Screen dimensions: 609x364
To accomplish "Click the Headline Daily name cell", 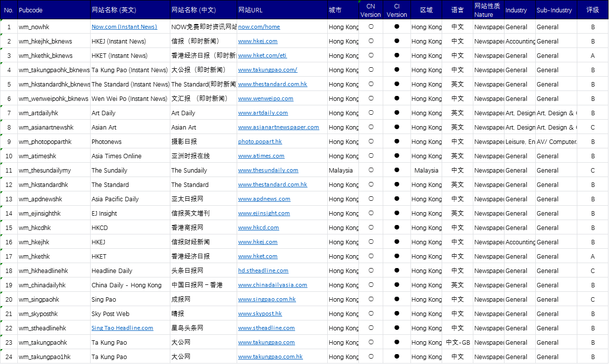I will [x=130, y=271].
